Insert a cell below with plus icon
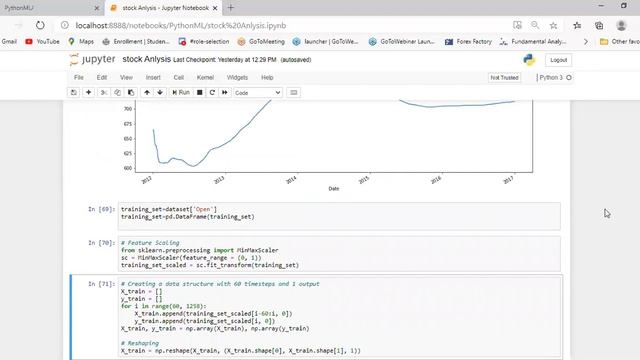This screenshot has width=640, height=360. [x=88, y=93]
